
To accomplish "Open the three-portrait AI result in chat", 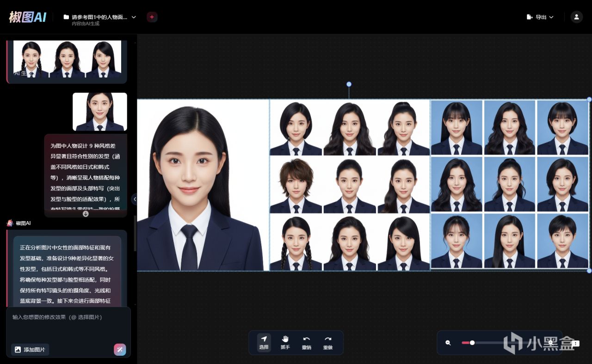I will click(67, 59).
